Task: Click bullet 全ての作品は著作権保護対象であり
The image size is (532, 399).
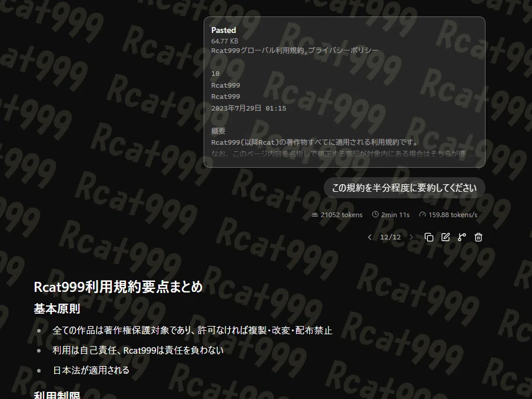Action: (x=192, y=331)
